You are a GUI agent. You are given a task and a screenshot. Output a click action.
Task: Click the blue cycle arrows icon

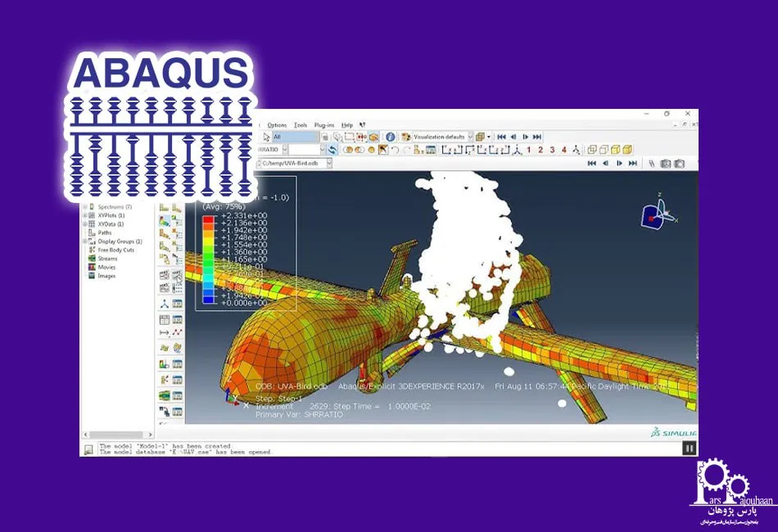tap(332, 150)
